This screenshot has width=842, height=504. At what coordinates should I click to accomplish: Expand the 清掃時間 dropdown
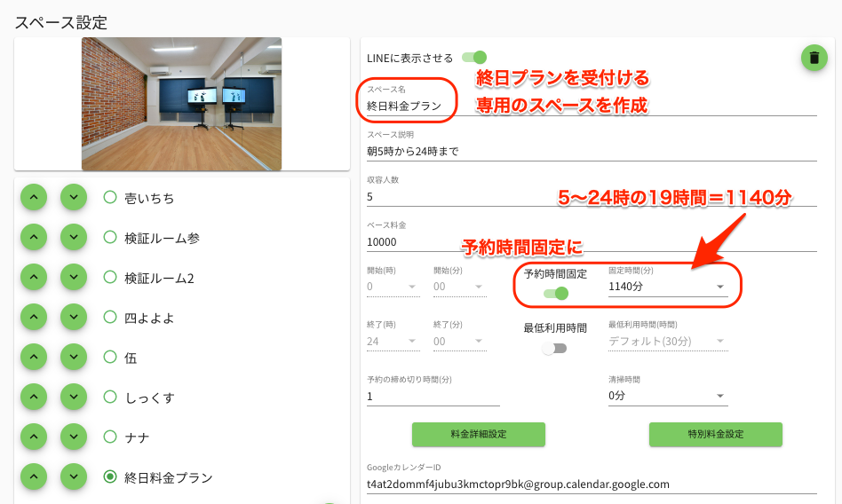667,396
